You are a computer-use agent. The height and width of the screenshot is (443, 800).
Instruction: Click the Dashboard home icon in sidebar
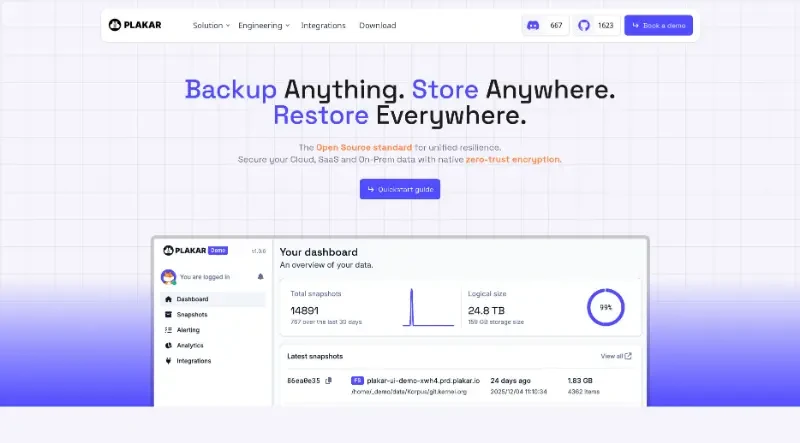(167, 299)
